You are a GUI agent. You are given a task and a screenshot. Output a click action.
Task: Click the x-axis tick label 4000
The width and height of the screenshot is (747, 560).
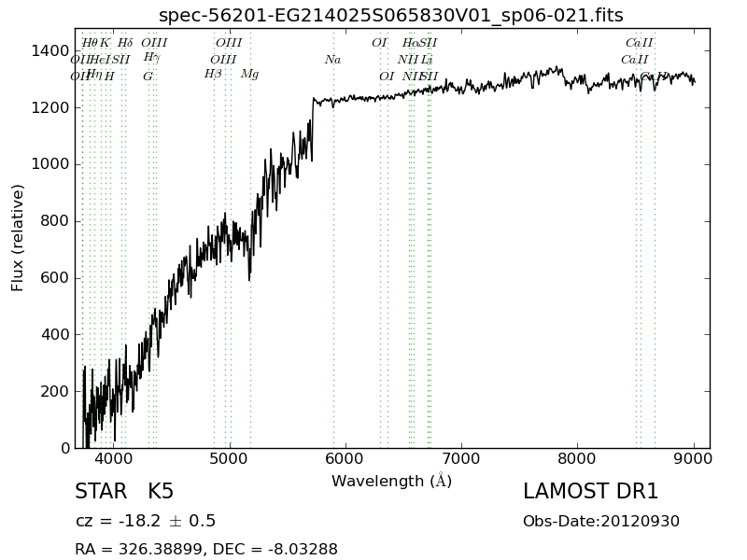click(x=113, y=459)
